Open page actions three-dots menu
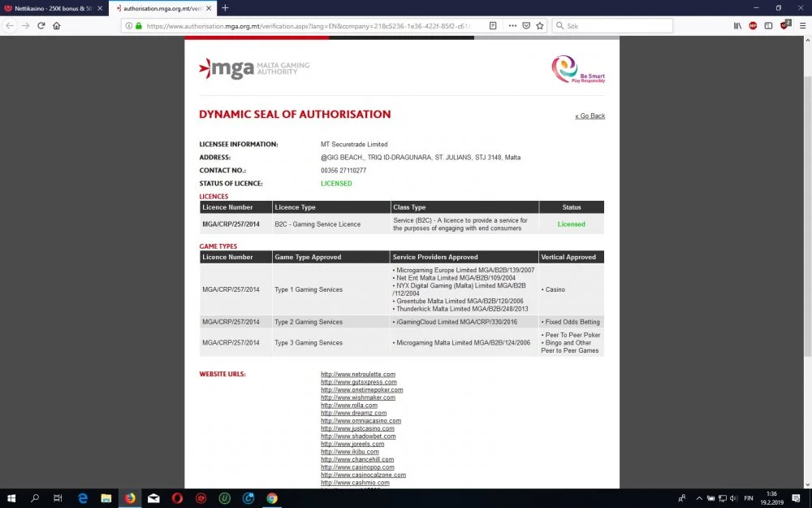The width and height of the screenshot is (812, 508). (512, 25)
